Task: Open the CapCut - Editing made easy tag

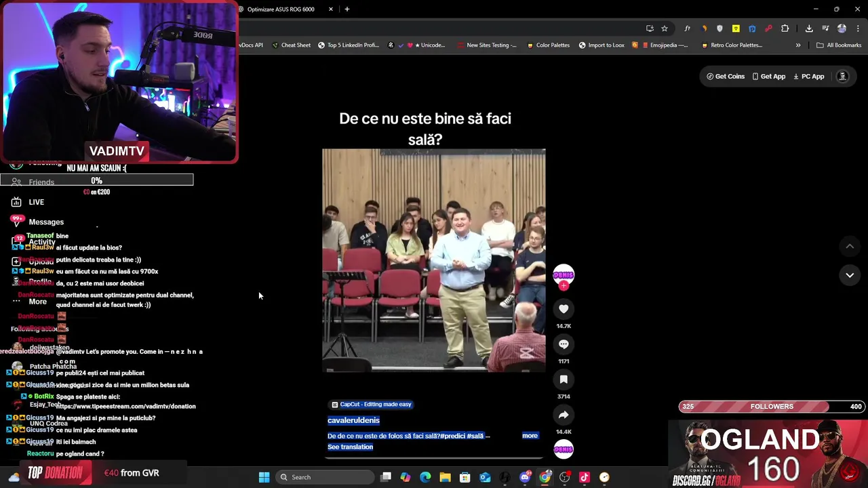Action: point(371,405)
